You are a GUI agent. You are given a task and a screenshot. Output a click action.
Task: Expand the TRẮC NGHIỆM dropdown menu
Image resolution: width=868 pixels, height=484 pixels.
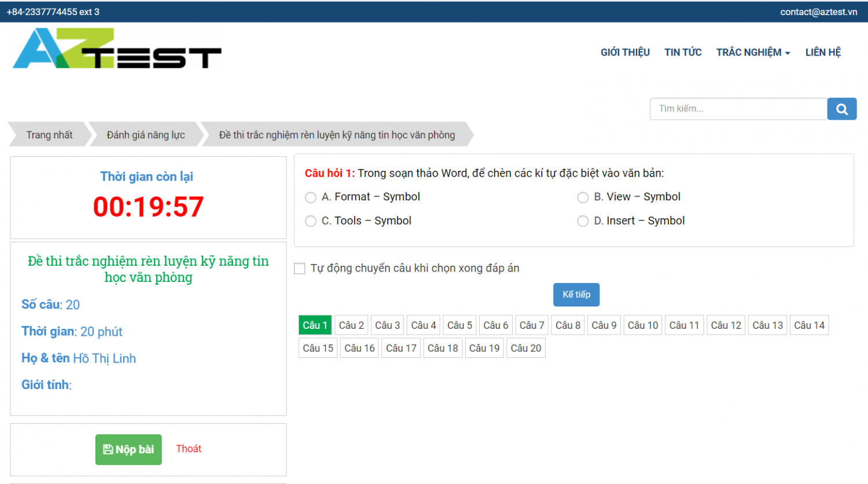(753, 52)
